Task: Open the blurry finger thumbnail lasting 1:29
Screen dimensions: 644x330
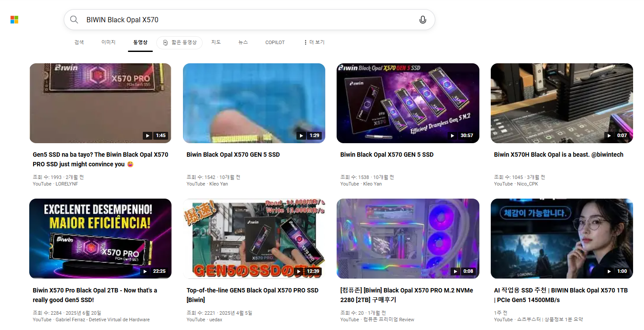Action: 254,103
